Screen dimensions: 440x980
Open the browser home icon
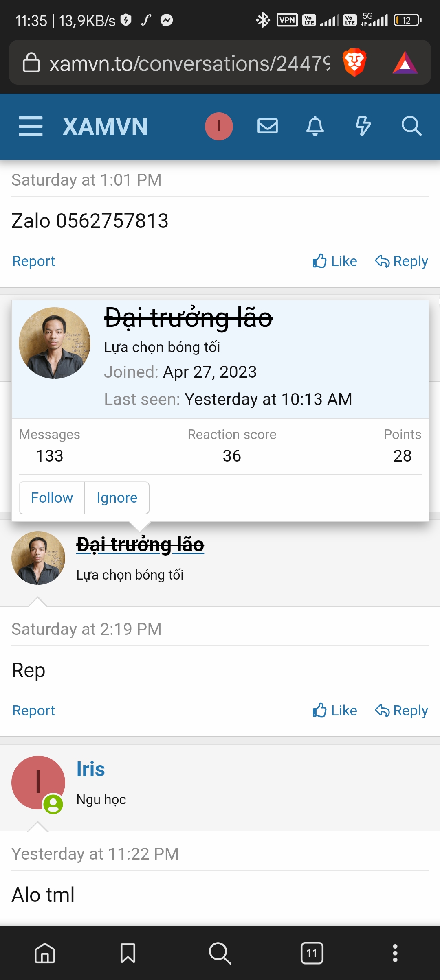click(x=45, y=953)
